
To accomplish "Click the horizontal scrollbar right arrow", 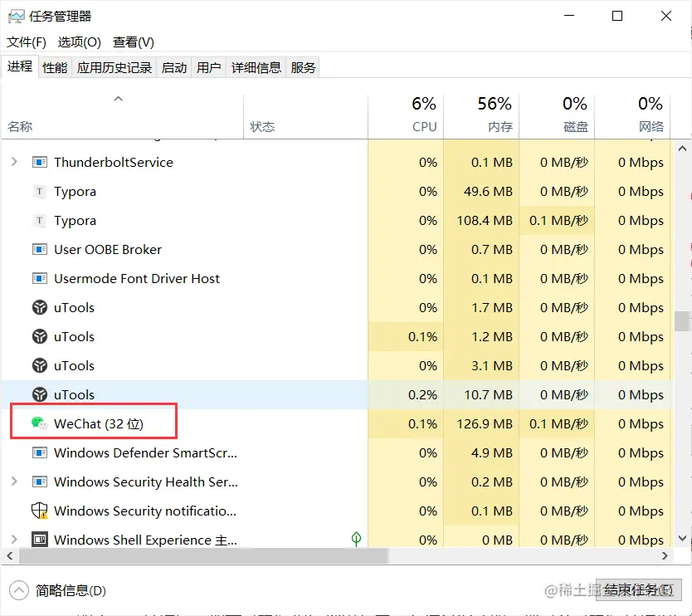I will tap(665, 555).
